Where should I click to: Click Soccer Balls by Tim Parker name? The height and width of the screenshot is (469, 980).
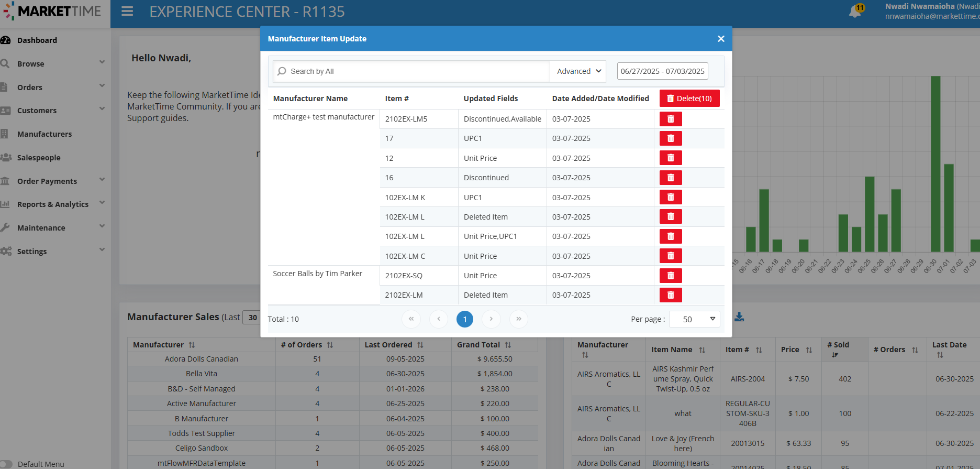tap(317, 274)
